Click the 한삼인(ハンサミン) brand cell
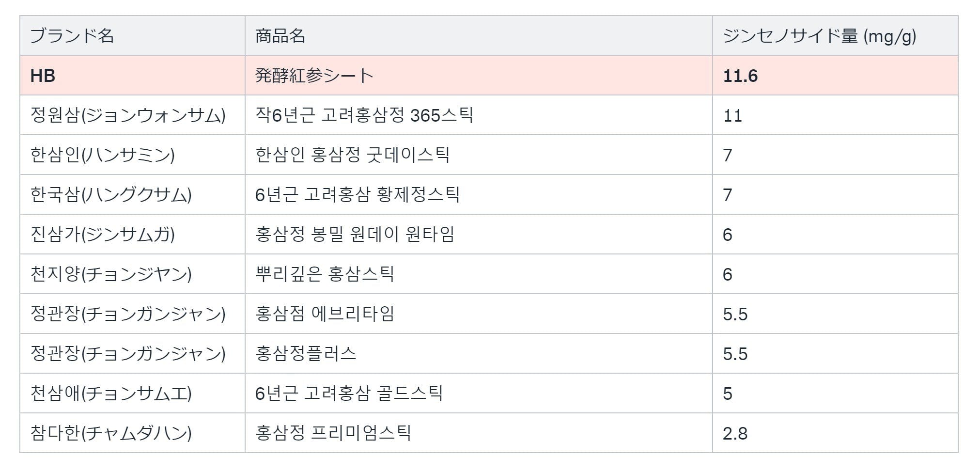Screen dimensions: 980x473 coord(102,155)
